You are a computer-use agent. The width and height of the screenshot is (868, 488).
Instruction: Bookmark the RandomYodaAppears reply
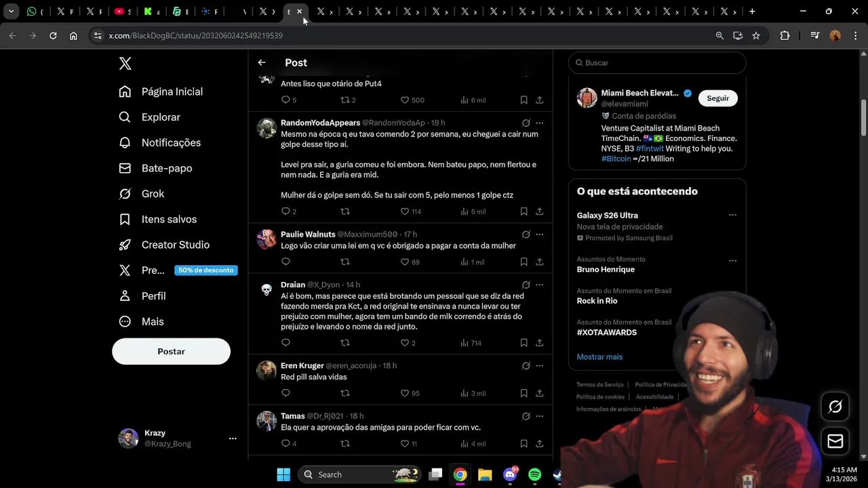coord(524,211)
